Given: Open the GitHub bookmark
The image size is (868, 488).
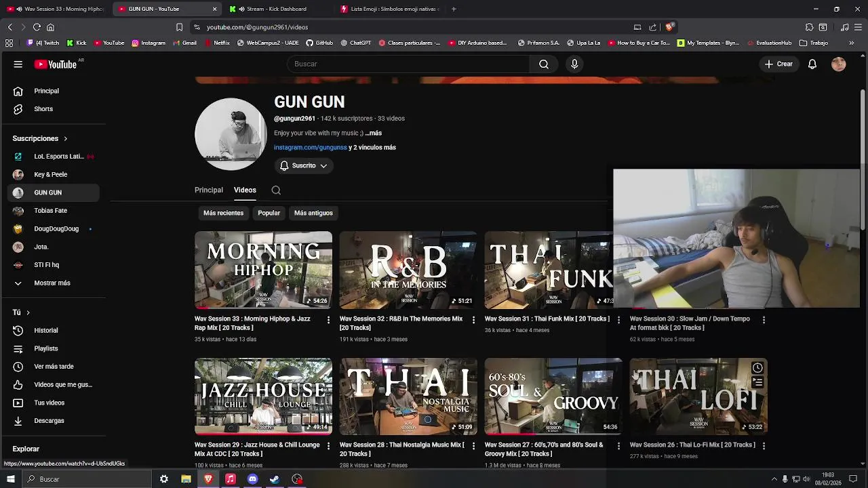Looking at the screenshot, I should click(319, 43).
